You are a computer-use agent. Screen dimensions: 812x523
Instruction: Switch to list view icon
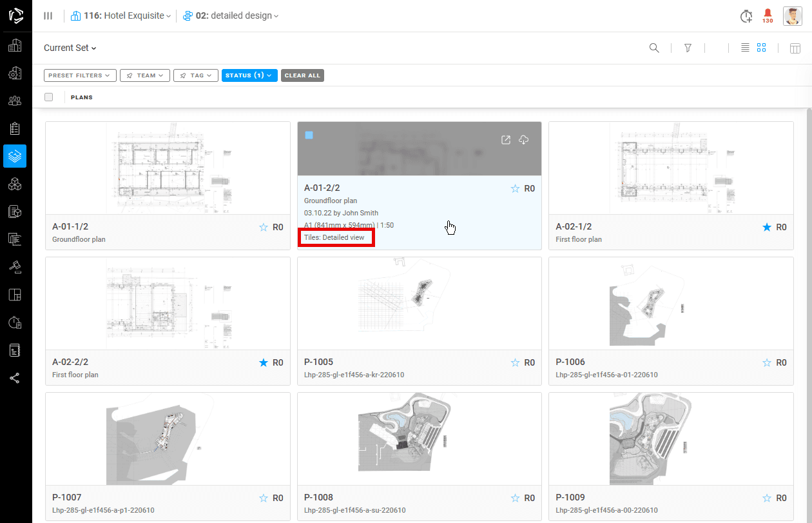click(745, 48)
